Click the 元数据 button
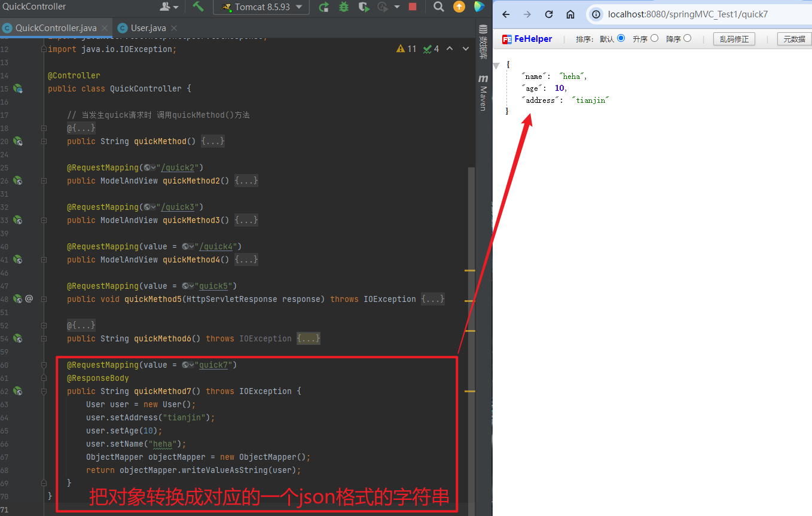 (x=794, y=39)
